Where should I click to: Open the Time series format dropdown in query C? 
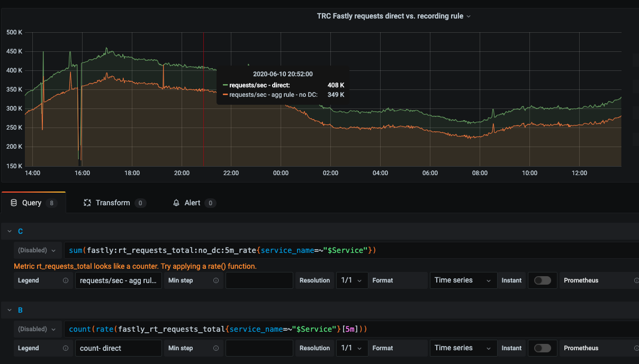(463, 280)
